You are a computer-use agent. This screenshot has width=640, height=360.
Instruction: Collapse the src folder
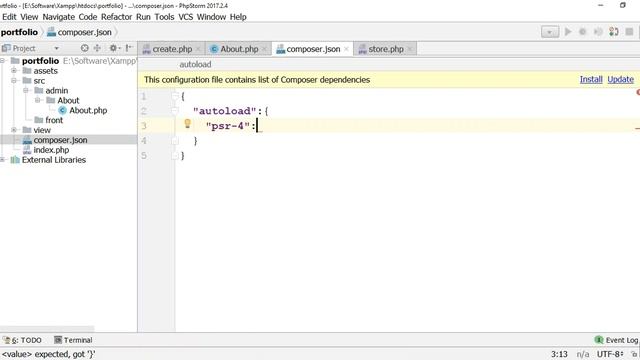point(14,80)
